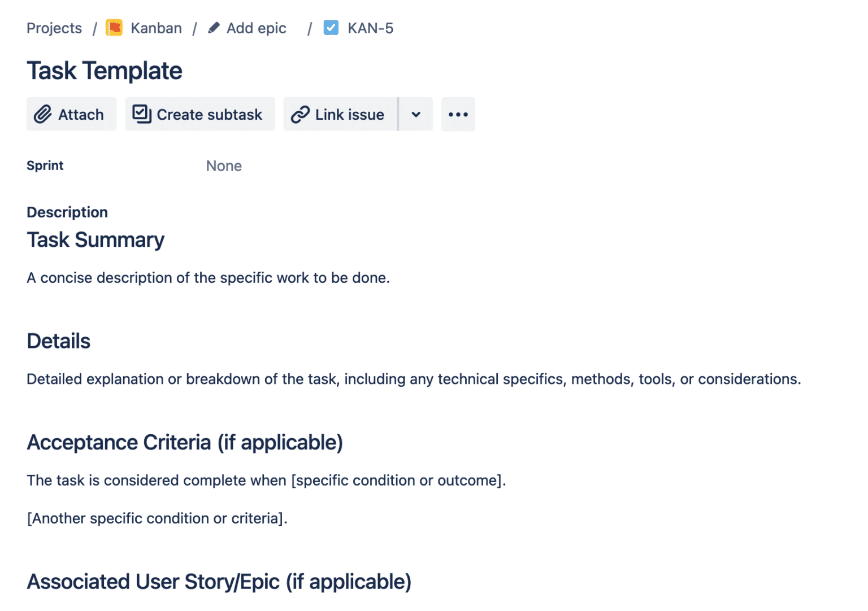Select the Attach paperclip icon
The width and height of the screenshot is (868, 611).
(43, 114)
